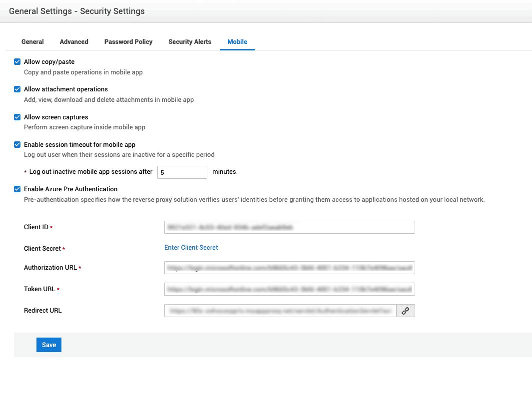This screenshot has height=403, width=532.
Task: Toggle Allow attachment operations checkbox
Action: [x=17, y=89]
